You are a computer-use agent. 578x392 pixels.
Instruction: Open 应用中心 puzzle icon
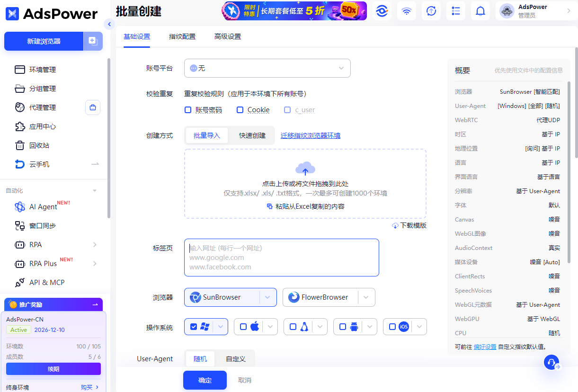point(20,126)
